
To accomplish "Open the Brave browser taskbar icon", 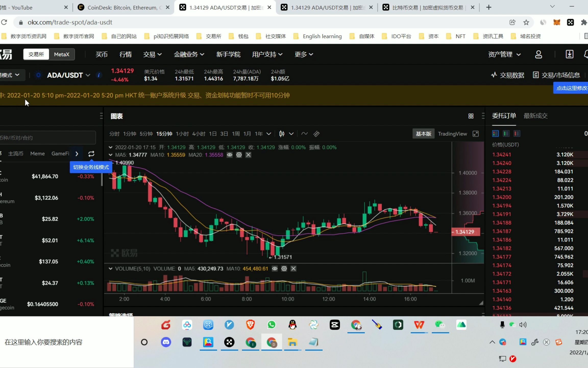I will [250, 325].
